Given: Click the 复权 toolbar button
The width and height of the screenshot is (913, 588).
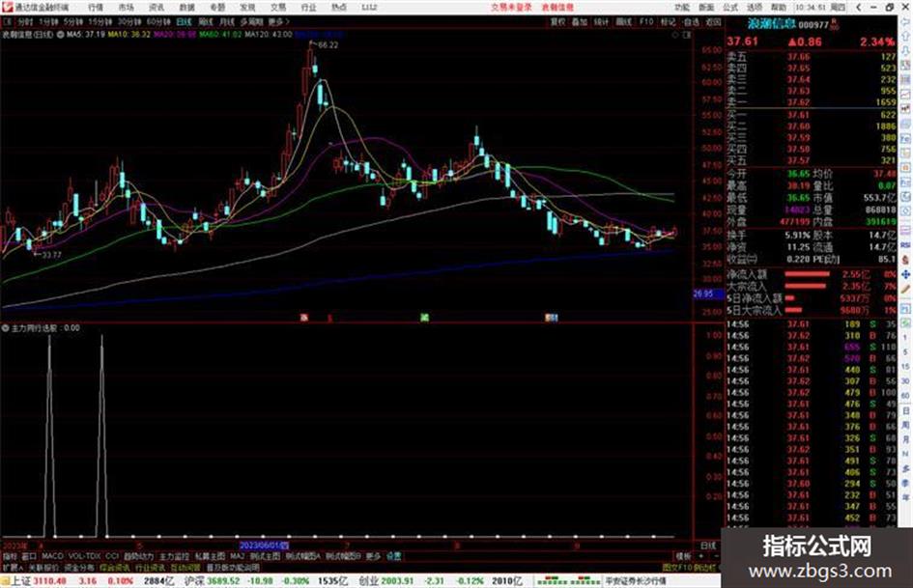Looking at the screenshot, I should pos(557,21).
